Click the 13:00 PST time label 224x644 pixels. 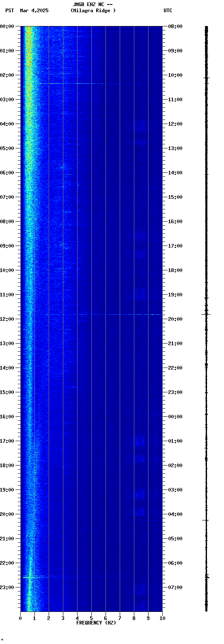(7, 344)
